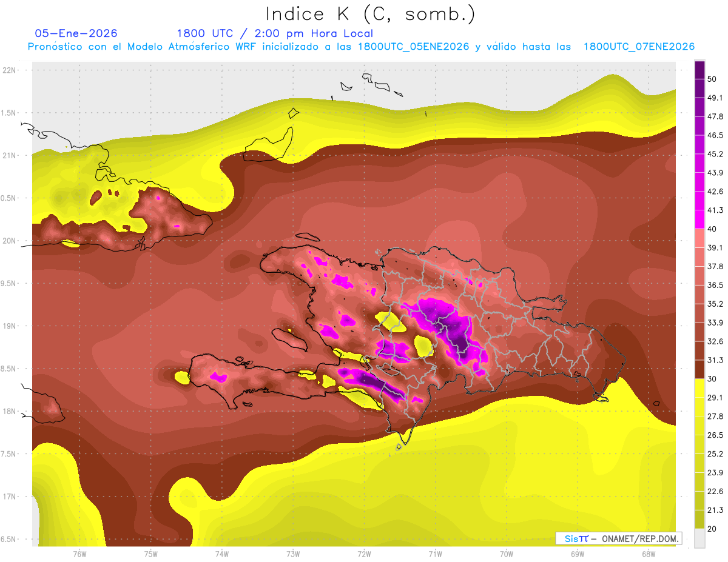Click the "22N" latitude label
The width and height of the screenshot is (728, 562).
(10, 70)
